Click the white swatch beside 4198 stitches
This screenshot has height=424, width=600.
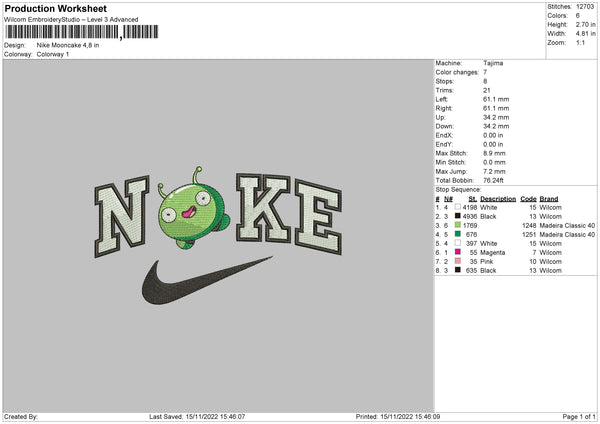(x=457, y=207)
